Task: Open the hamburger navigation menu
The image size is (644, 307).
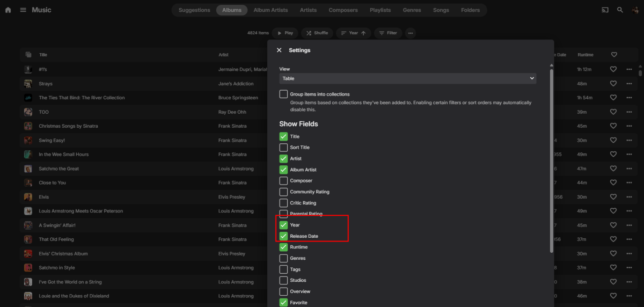Action: 23,10
